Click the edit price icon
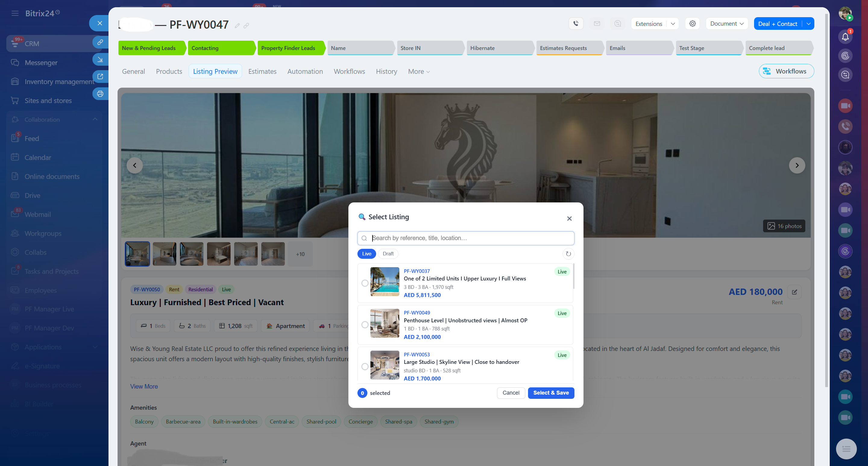The width and height of the screenshot is (868, 466). point(794,292)
